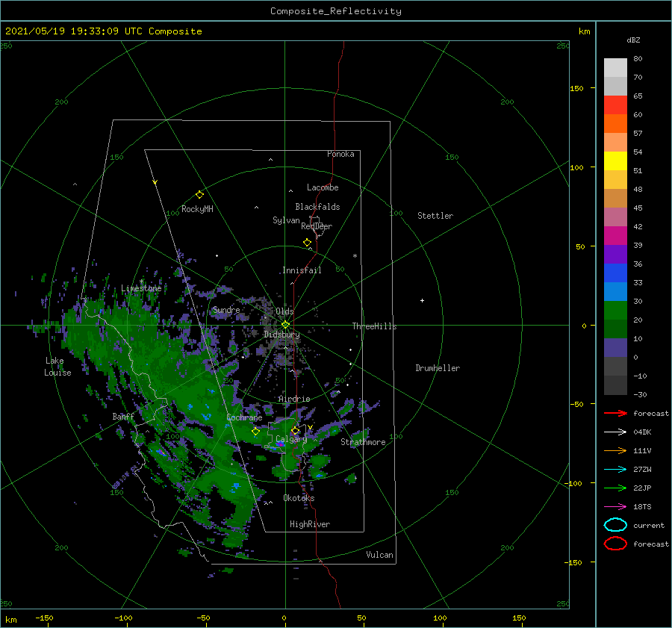Image resolution: width=672 pixels, height=628 pixels.
Task: Click the Calgary label
Action: [291, 439]
